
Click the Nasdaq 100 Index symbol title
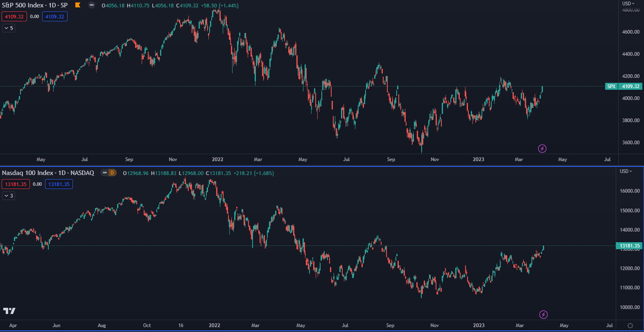[48, 173]
